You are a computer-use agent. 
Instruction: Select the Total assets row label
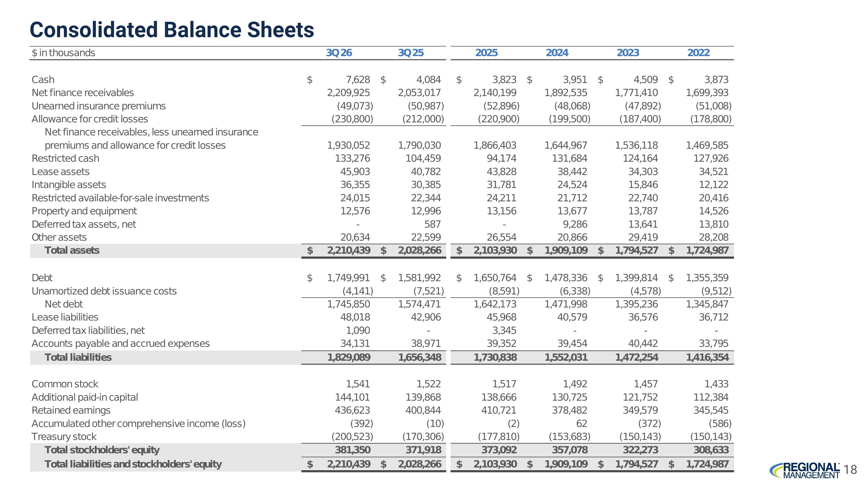tap(72, 251)
